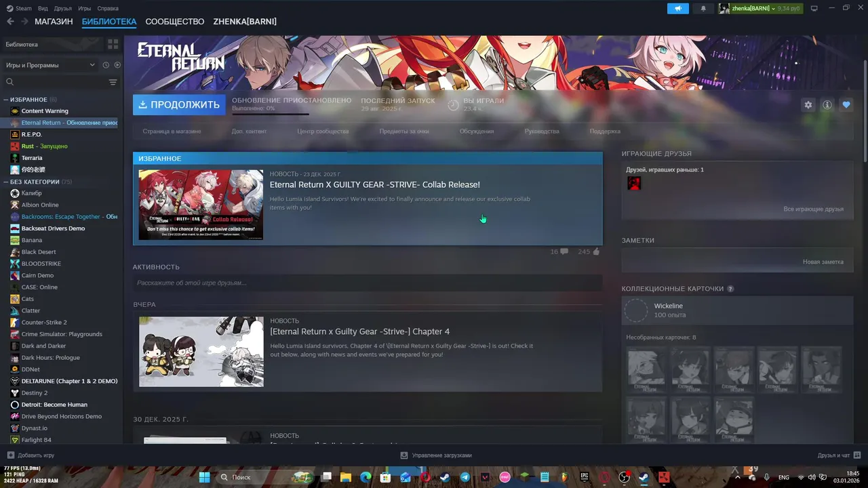This screenshot has width=868, height=488.
Task: Click Все играющие друзья link
Action: pyautogui.click(x=813, y=209)
